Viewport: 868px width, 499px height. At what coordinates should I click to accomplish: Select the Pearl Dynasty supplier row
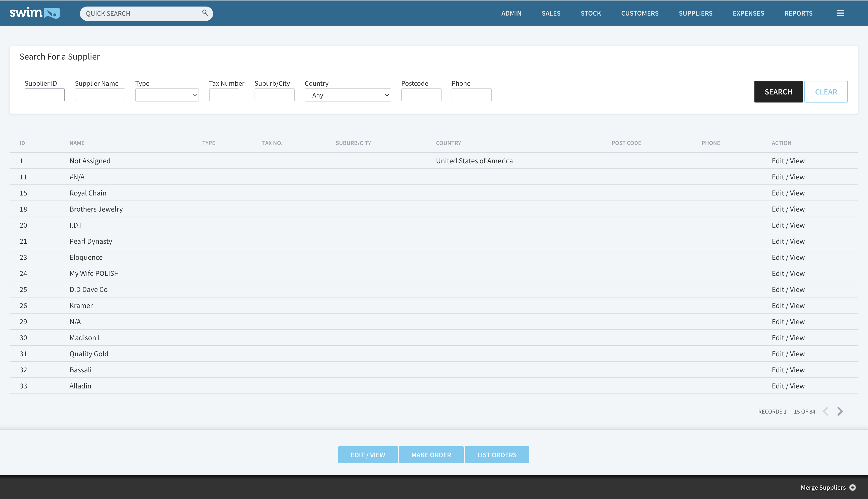(90, 241)
